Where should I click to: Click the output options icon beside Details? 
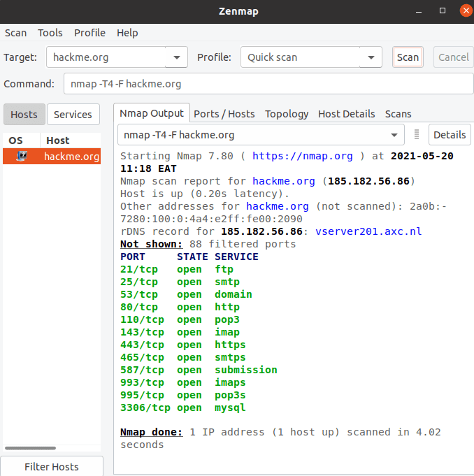pyautogui.click(x=417, y=135)
